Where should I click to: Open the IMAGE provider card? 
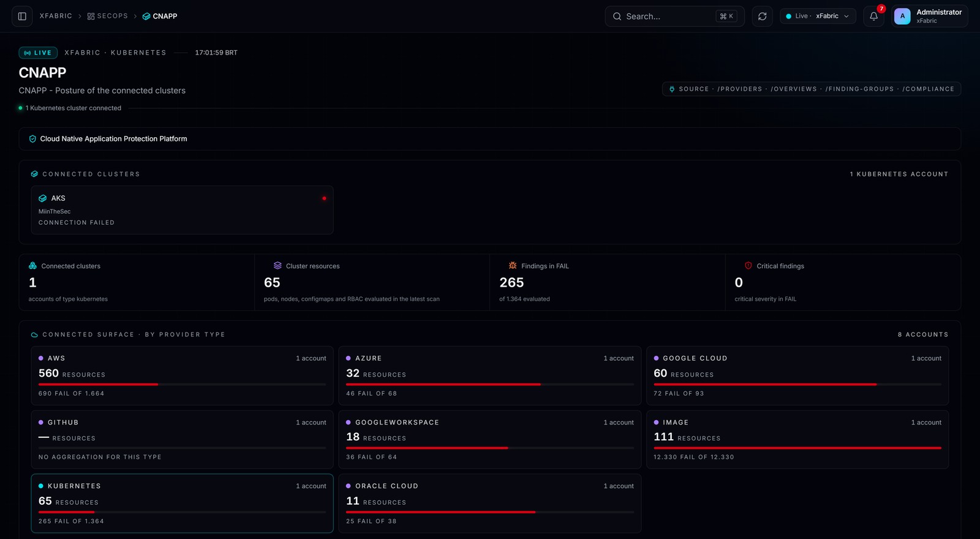pyautogui.click(x=797, y=440)
